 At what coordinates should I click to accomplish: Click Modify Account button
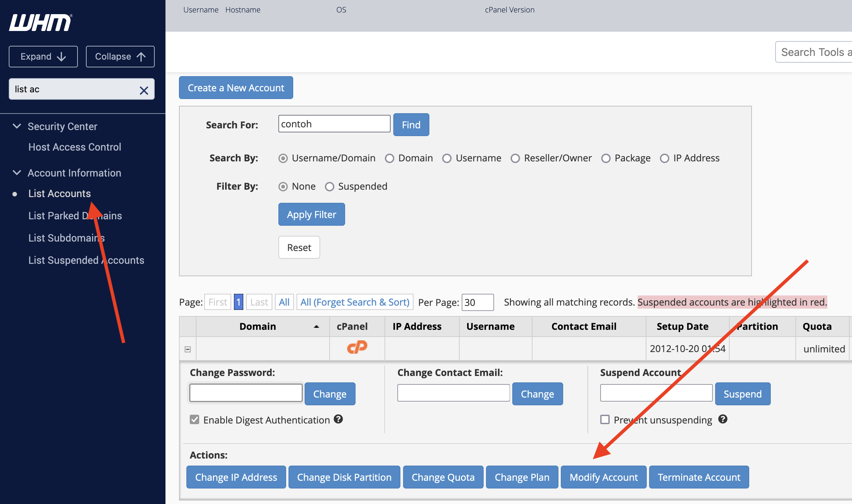click(x=603, y=477)
